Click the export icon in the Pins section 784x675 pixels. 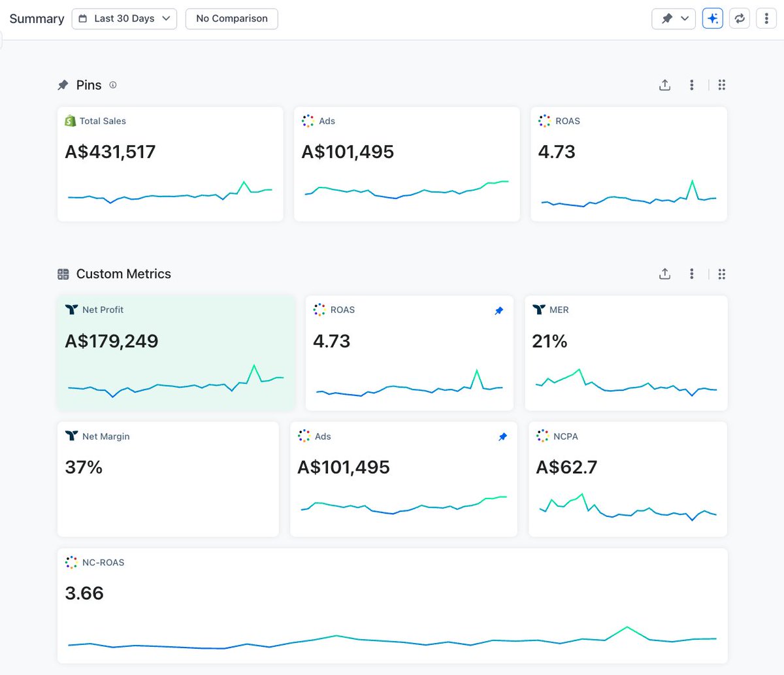point(664,85)
